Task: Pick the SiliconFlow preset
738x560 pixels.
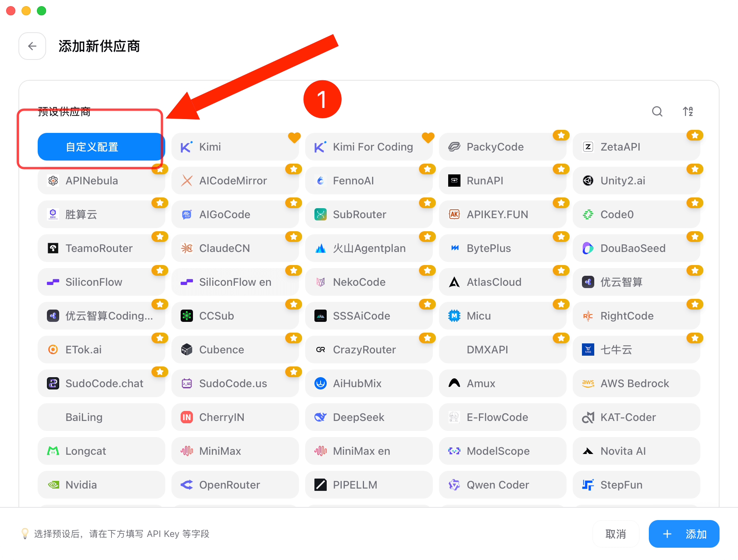Action: 101,282
